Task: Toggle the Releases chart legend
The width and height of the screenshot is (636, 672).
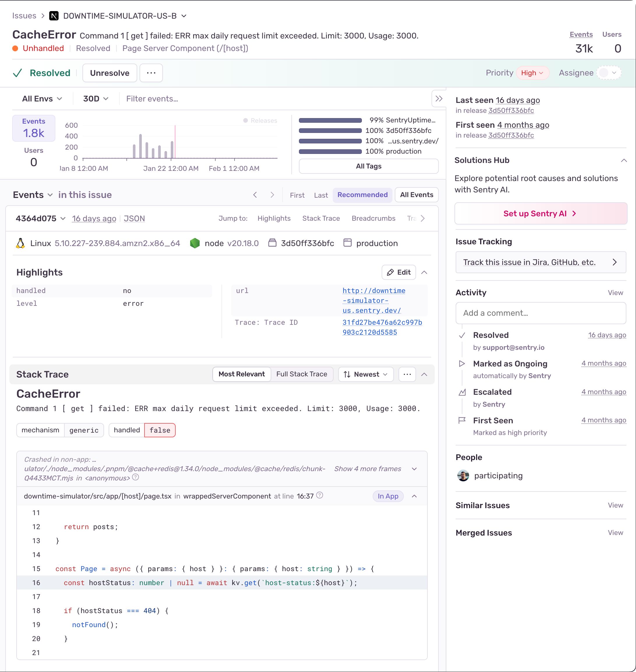Action: coord(260,120)
